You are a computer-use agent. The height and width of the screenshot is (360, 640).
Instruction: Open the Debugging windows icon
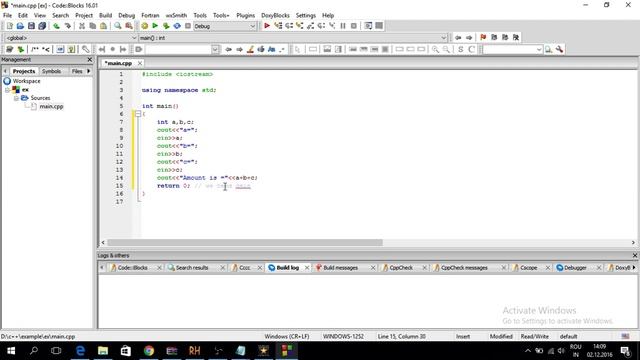368,26
